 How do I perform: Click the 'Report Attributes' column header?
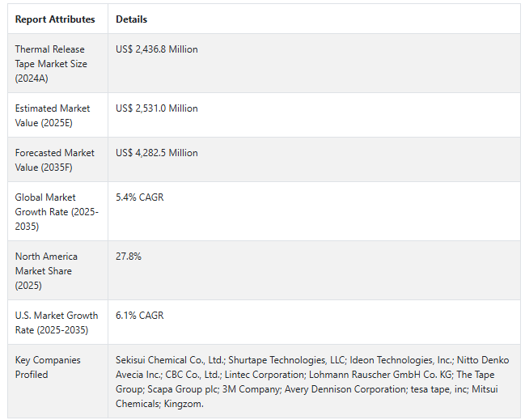55,19
